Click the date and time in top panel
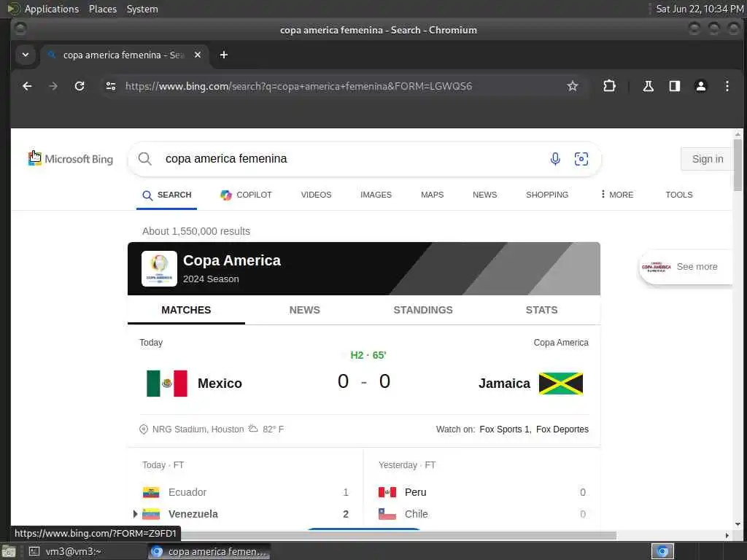This screenshot has height=560, width=747. tap(700, 9)
